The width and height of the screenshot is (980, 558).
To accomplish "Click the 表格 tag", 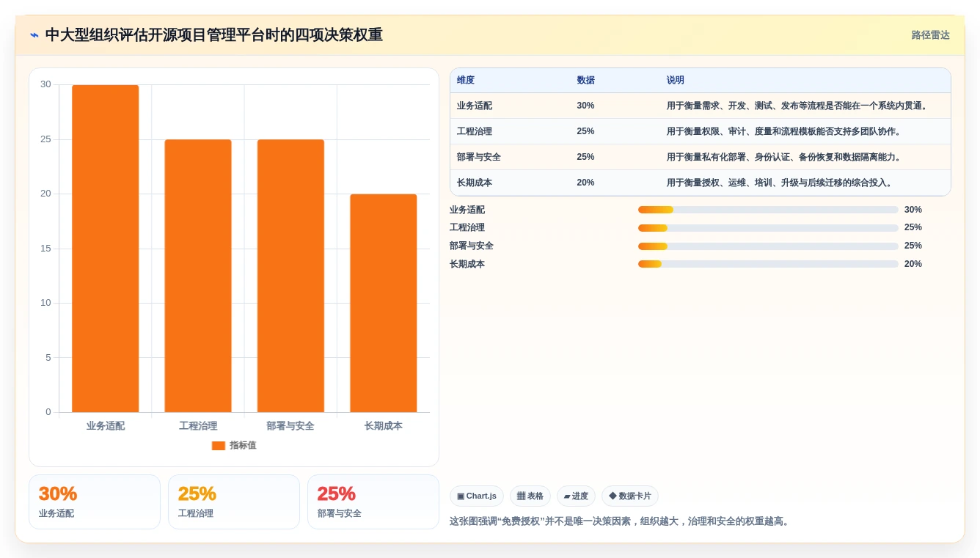I will [530, 496].
